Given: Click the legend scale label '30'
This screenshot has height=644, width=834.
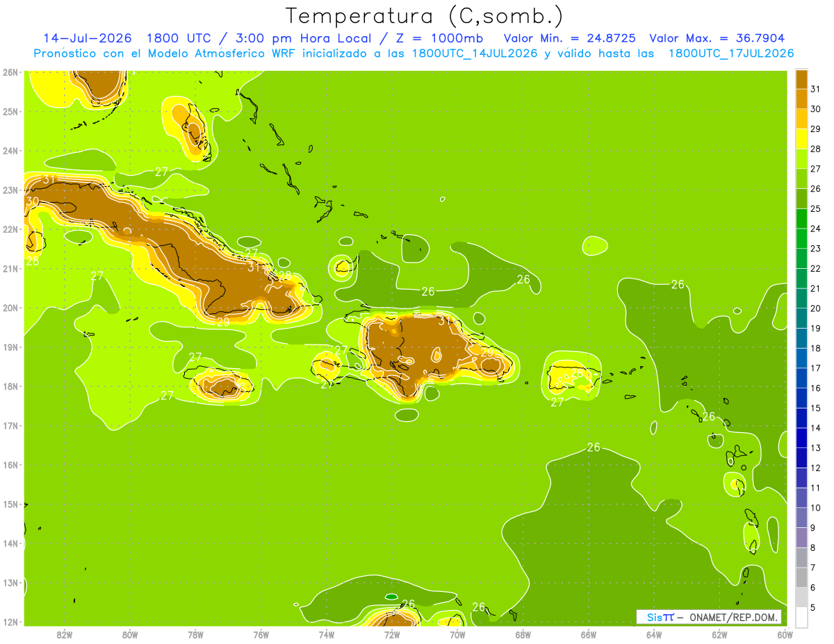Looking at the screenshot, I should [816, 109].
